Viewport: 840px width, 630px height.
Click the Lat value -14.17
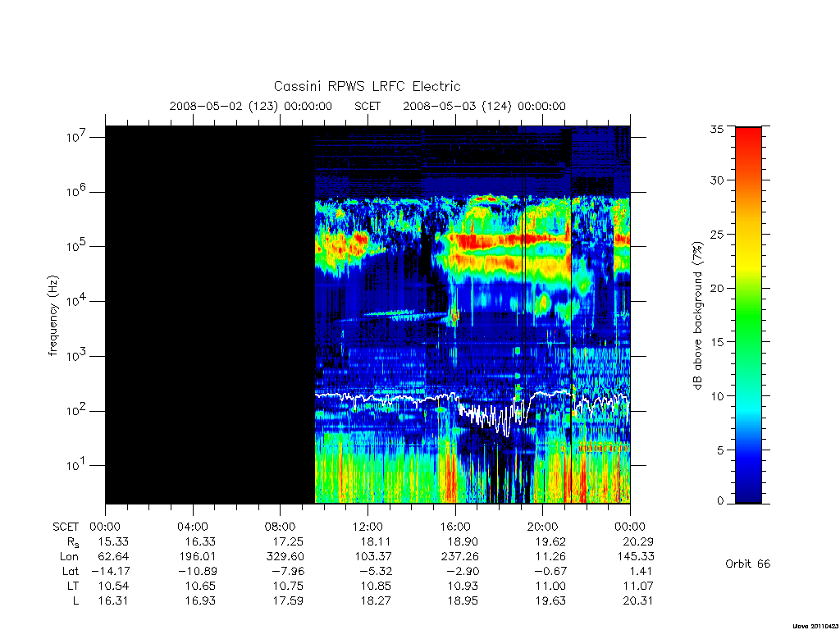pos(109,572)
